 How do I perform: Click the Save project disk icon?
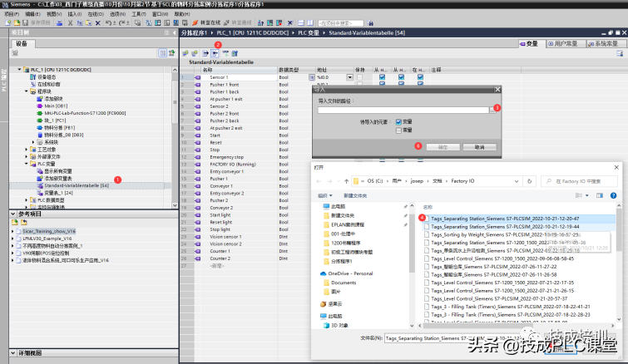25,22
